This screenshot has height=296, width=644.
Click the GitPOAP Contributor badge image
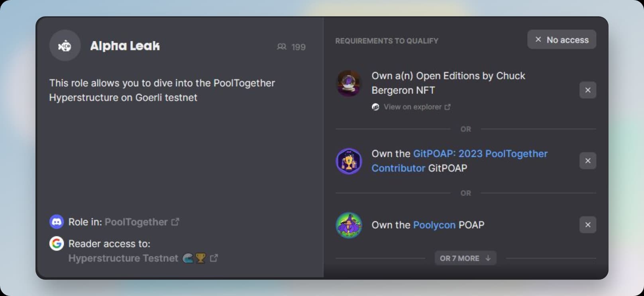[349, 161]
